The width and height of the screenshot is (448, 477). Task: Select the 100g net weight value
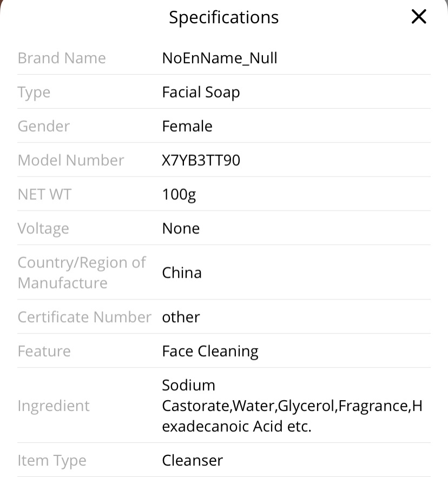179,195
